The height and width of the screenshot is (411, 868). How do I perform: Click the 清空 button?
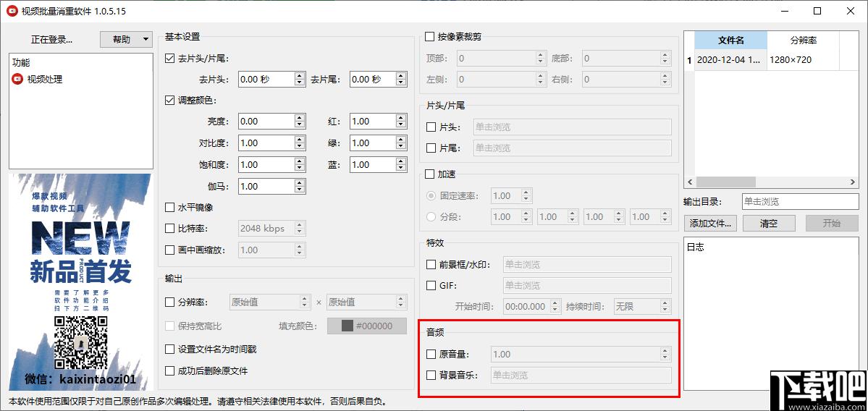click(768, 224)
